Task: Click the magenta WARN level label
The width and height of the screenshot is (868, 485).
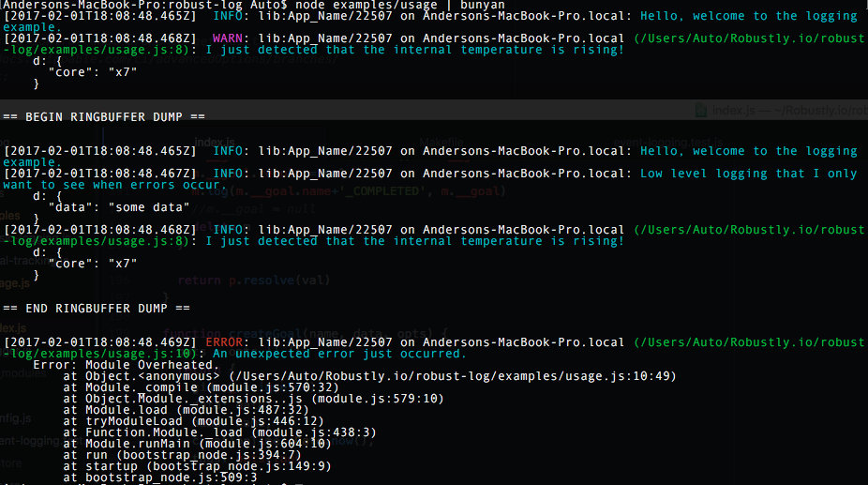Action: pyautogui.click(x=228, y=38)
